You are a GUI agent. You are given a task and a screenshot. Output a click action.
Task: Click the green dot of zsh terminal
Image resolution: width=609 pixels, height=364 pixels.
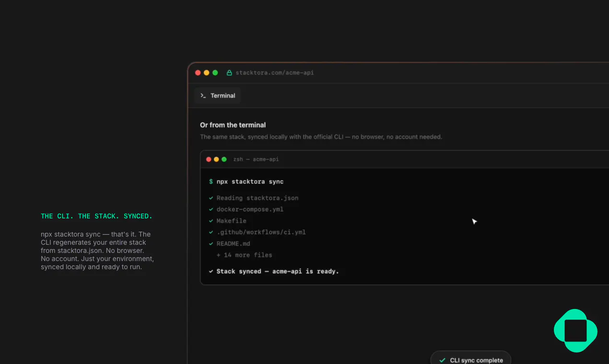[x=224, y=159]
